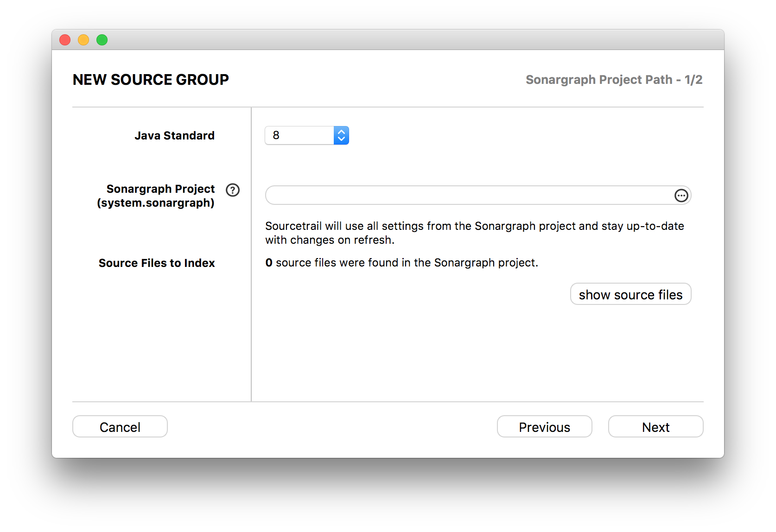Click the 'Source Files to Index' label

tap(157, 263)
